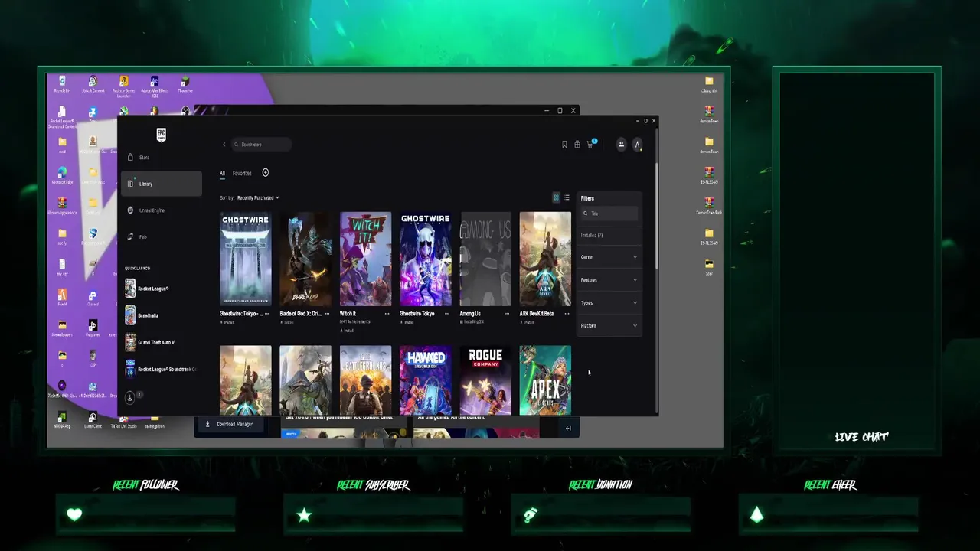Open the Among Us cover
This screenshot has height=551, width=980.
click(x=485, y=259)
